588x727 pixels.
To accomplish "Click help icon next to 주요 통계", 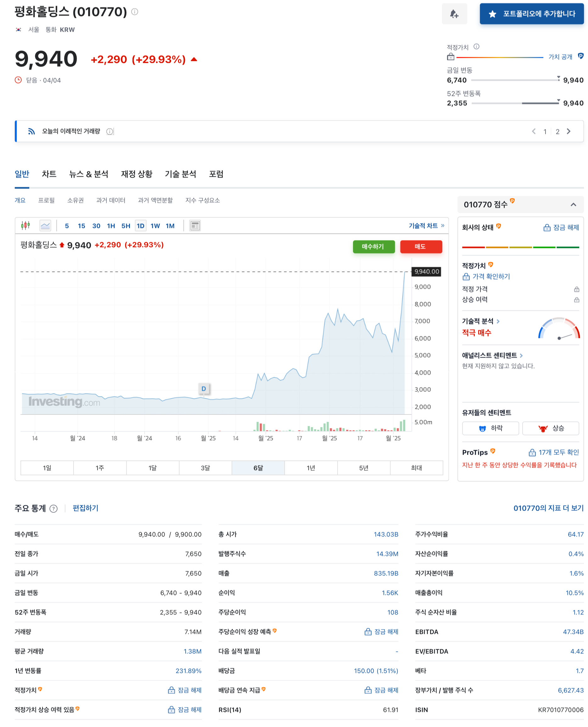I will 53,508.
